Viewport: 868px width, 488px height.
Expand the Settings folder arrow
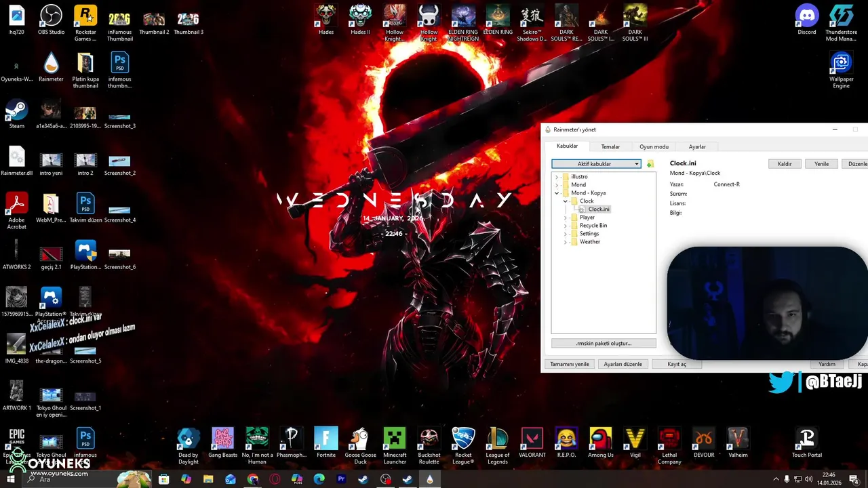[565, 234]
